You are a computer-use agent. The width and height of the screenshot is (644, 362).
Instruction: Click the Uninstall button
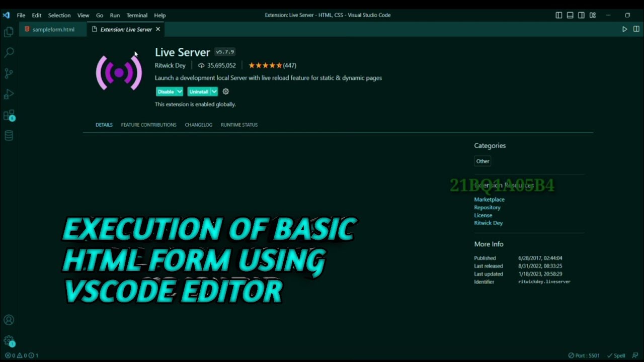[199, 92]
